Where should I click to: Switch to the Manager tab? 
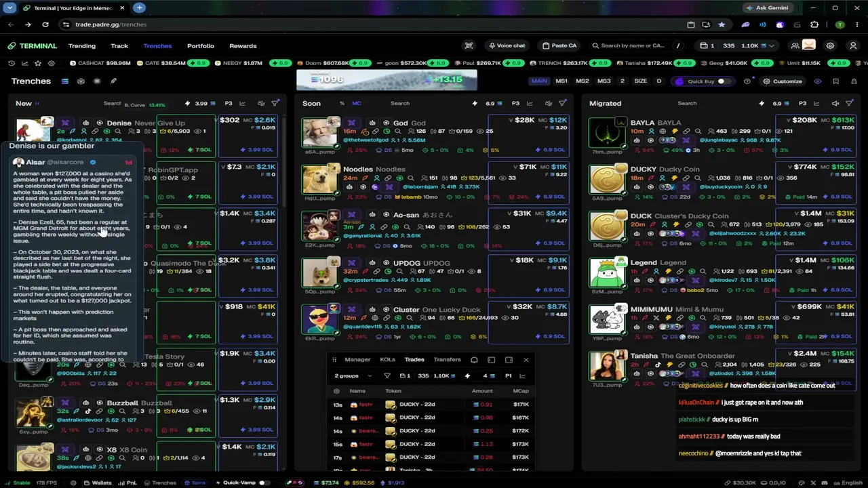(x=357, y=360)
